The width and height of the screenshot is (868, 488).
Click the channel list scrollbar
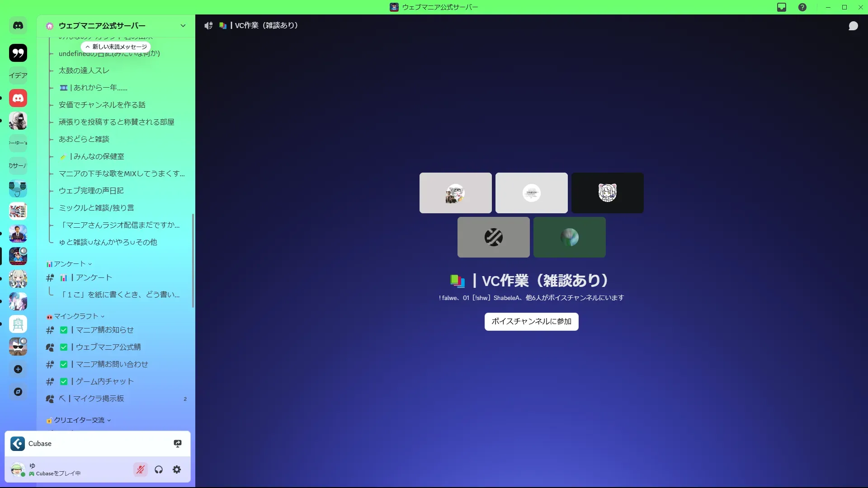click(193, 261)
